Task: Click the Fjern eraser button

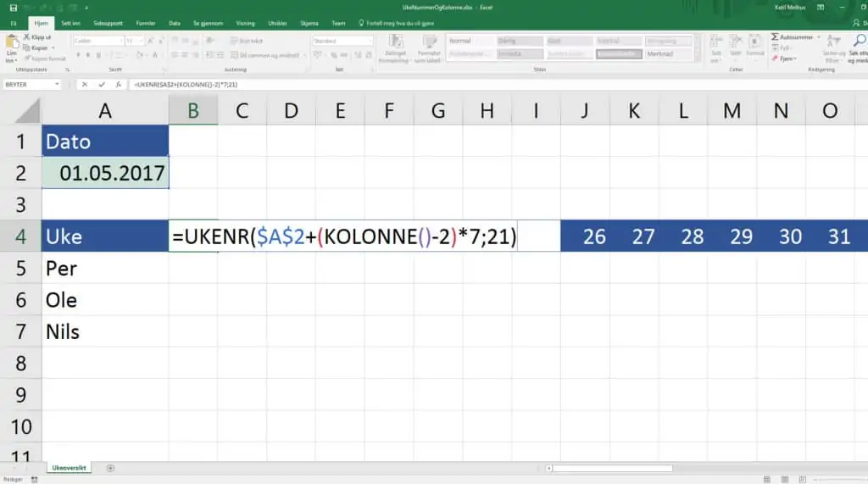Action: tap(784, 58)
